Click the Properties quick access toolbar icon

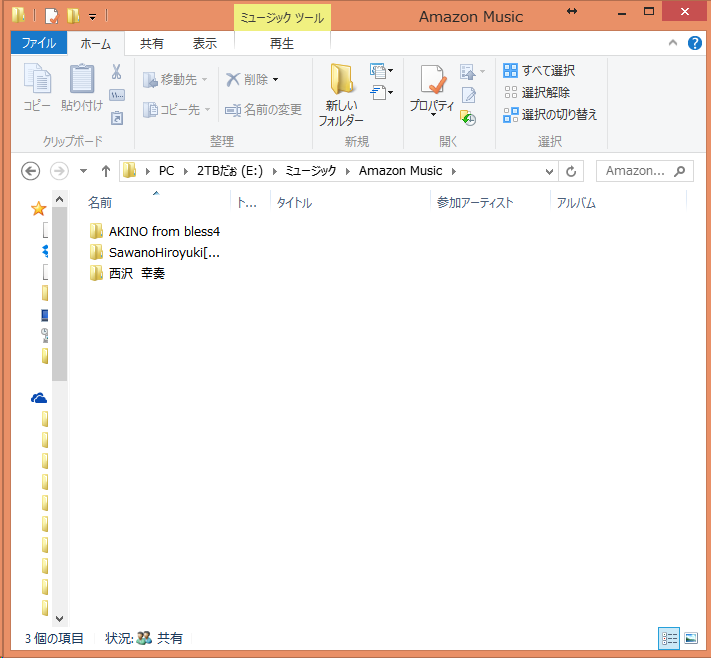pyautogui.click(x=52, y=16)
